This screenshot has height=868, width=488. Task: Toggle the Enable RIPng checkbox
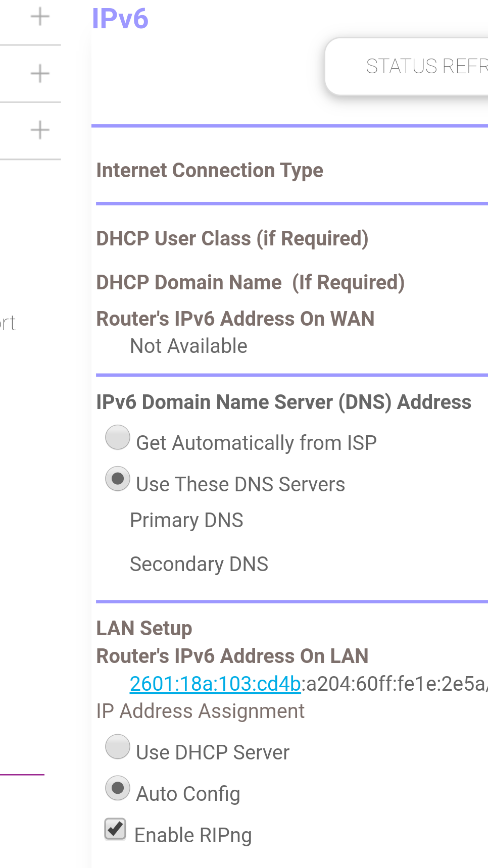(x=115, y=829)
